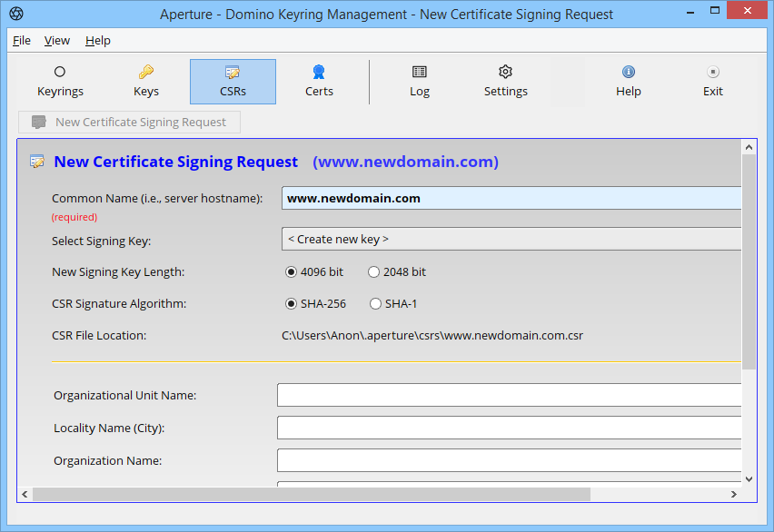Click the vertical scrollbar up arrow
The width and height of the screenshot is (774, 532).
[749, 147]
